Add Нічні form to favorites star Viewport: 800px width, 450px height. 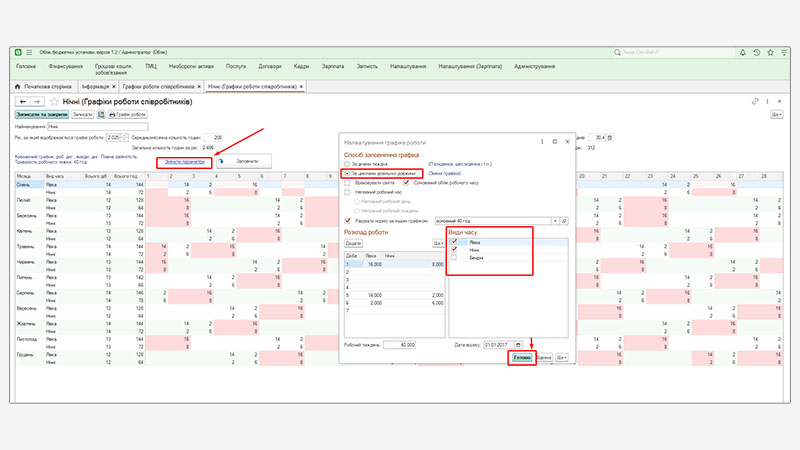pyautogui.click(x=54, y=101)
